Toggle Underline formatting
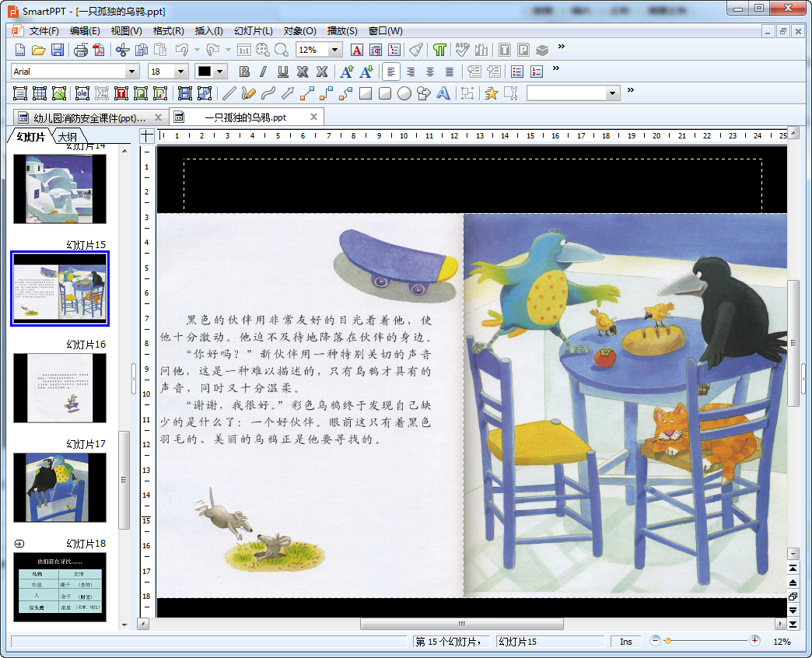812x658 pixels. pos(283,72)
